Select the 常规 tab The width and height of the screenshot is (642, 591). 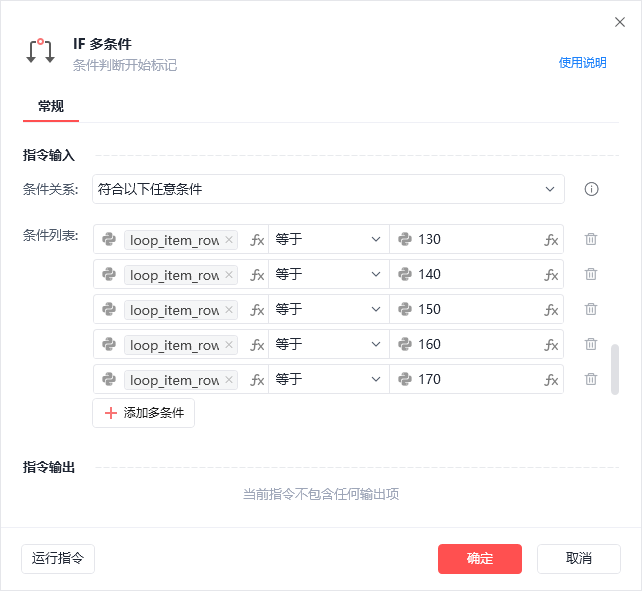point(51,106)
